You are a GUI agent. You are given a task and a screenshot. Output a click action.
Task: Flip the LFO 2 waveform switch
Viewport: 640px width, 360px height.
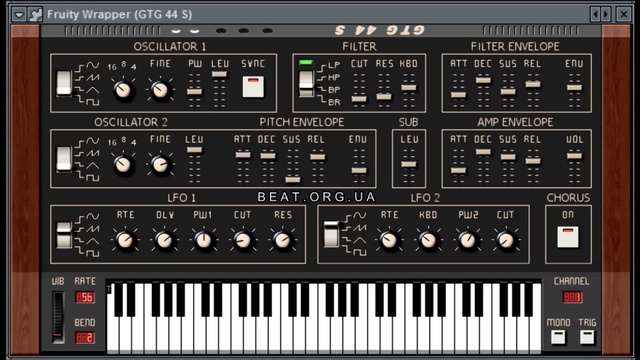tap(331, 234)
